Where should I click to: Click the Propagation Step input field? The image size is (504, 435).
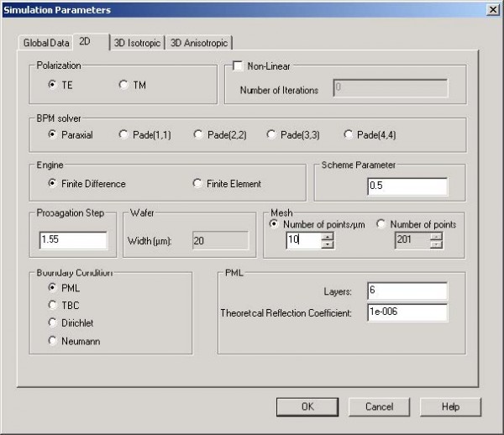[x=73, y=240]
